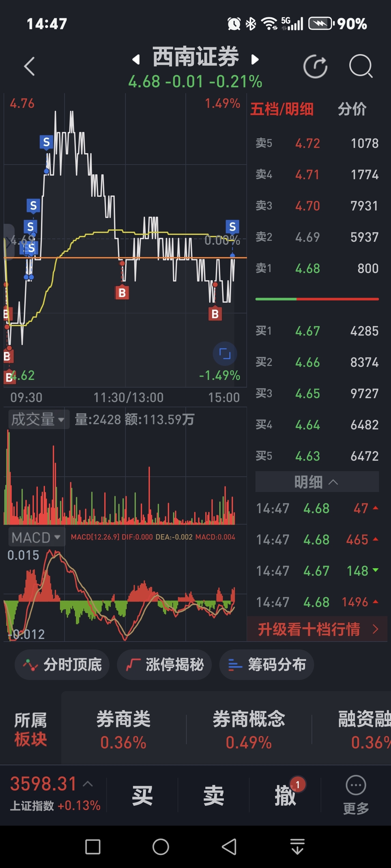391x868 pixels.
Task: Open 筹码分布 feature chip
Action: pos(267,664)
